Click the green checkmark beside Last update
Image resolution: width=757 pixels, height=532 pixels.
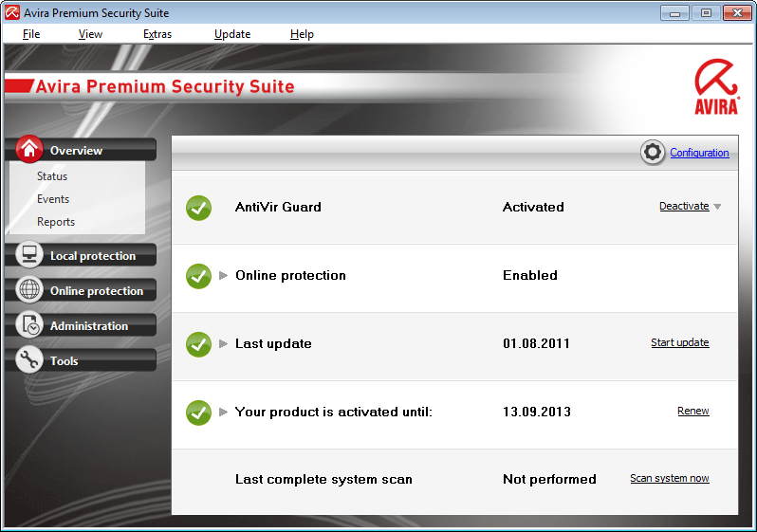tap(198, 344)
